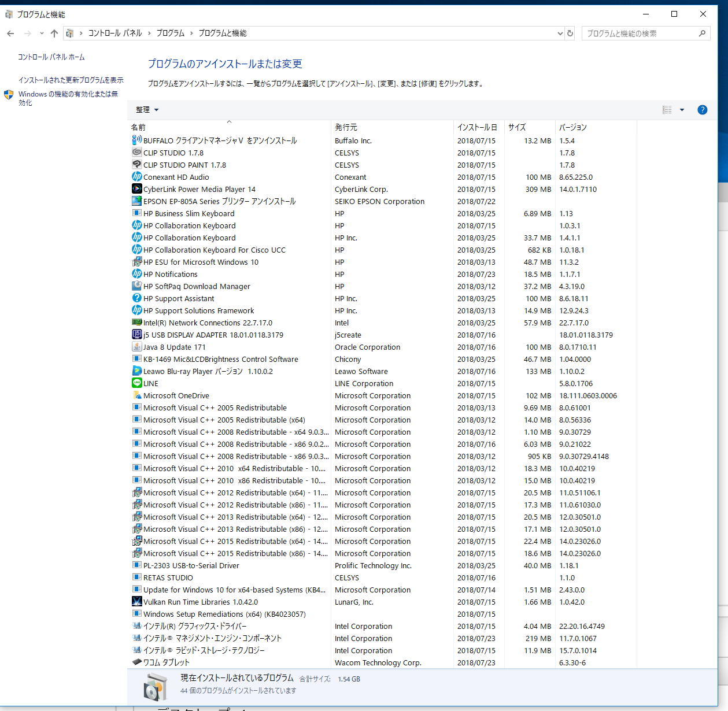Select the Java 8 Update 171 icon
Screen dimensions: 728x711
(x=137, y=347)
